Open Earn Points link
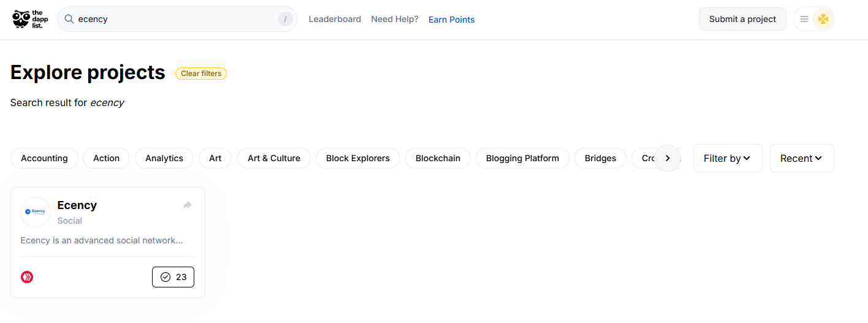Image resolution: width=868 pixels, height=323 pixels. coord(452,20)
